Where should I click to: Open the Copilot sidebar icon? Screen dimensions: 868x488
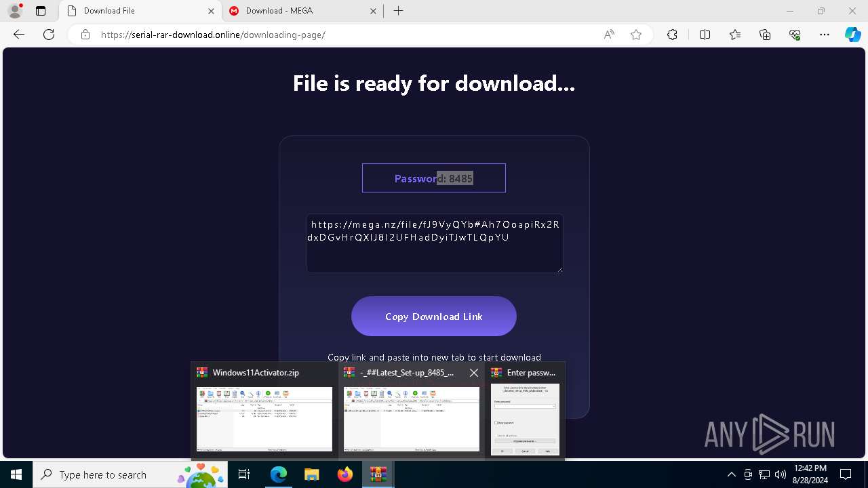point(852,35)
